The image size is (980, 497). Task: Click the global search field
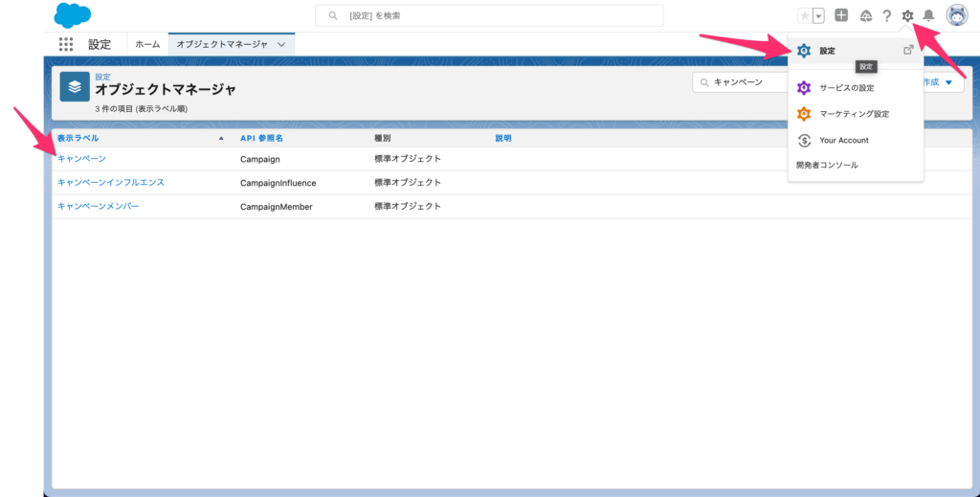tap(489, 15)
